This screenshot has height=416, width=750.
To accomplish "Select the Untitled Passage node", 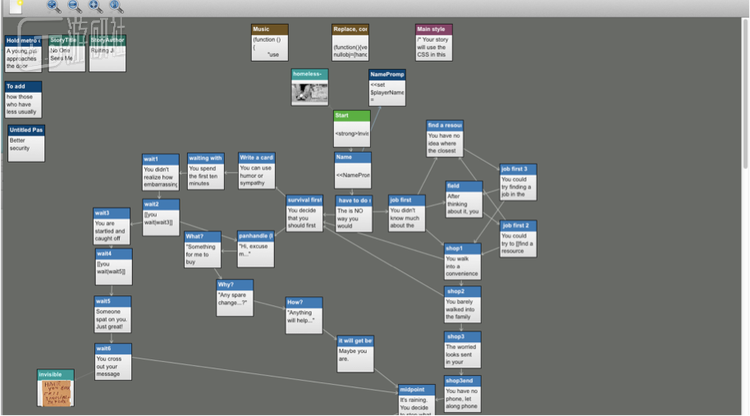I will [x=26, y=143].
